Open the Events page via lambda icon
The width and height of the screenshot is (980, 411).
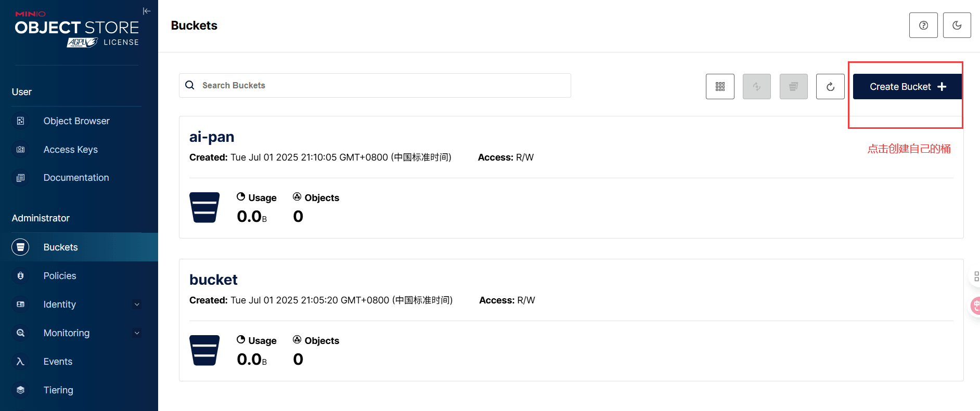pyautogui.click(x=20, y=362)
